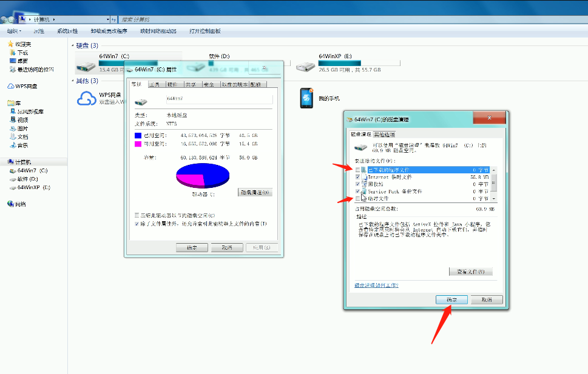Select 软件 (D:) in the navigation tree
Image resolution: width=588 pixels, height=374 pixels.
[24, 179]
